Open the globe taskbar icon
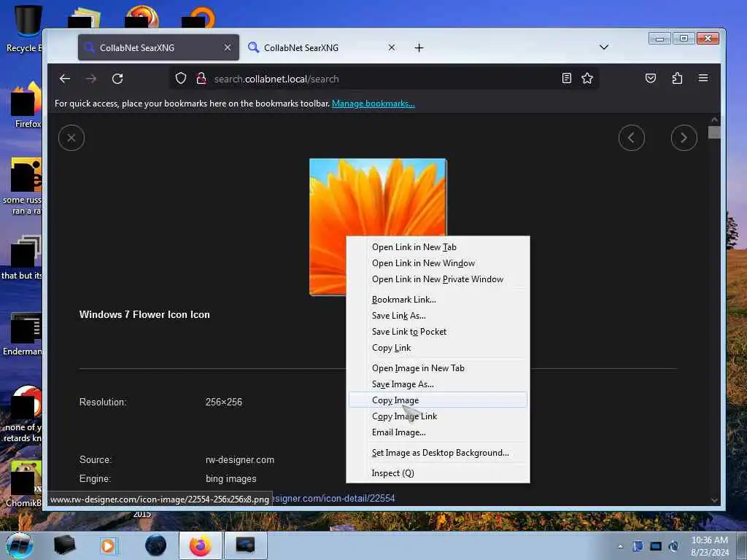Screen dimensions: 747x560 [x=156, y=545]
